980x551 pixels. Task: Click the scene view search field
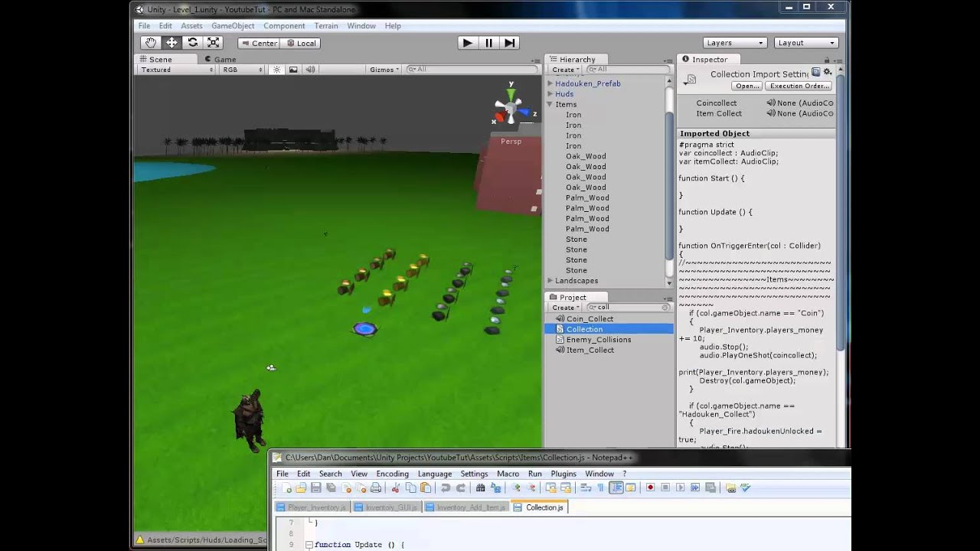tap(472, 70)
